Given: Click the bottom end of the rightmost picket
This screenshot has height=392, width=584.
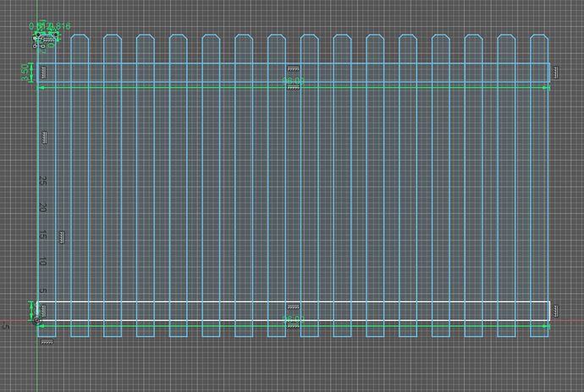Looking at the screenshot, I should click(539, 336).
